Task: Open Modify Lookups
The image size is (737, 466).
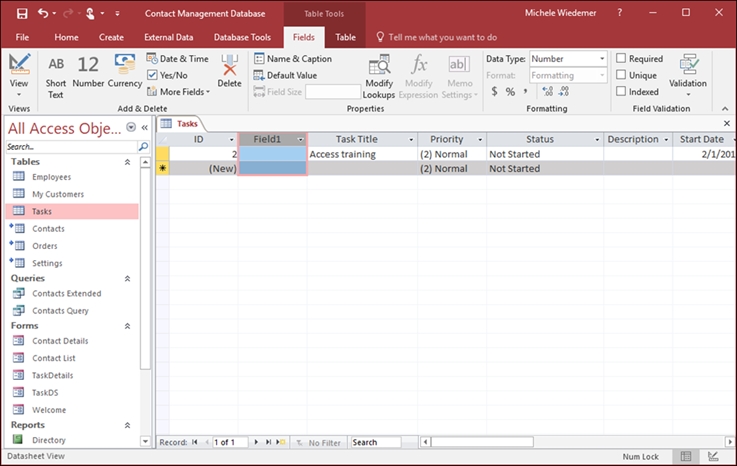Action: [x=379, y=77]
